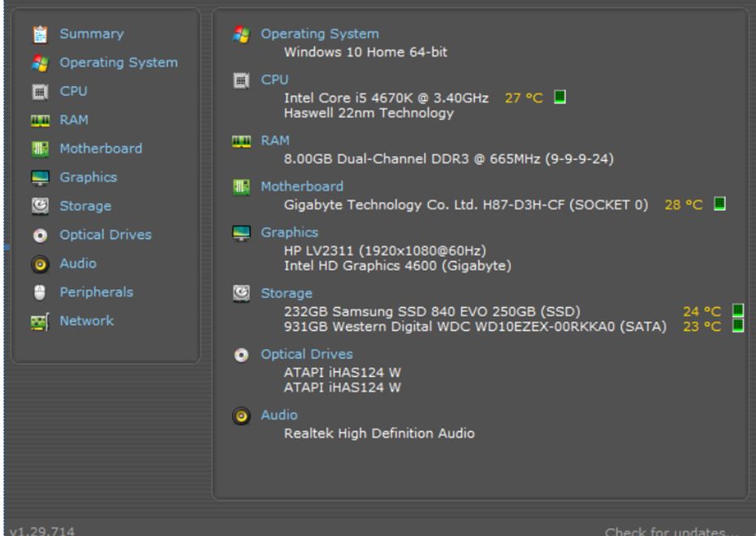Viewport: 756px width, 536px height.
Task: Click the Optical Drives disc icon in sidebar
Action: (x=40, y=236)
